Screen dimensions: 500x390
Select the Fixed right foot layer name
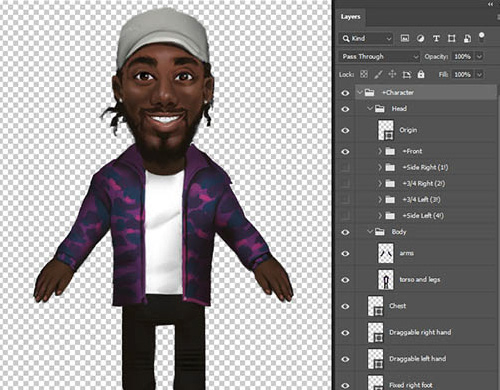click(x=411, y=385)
